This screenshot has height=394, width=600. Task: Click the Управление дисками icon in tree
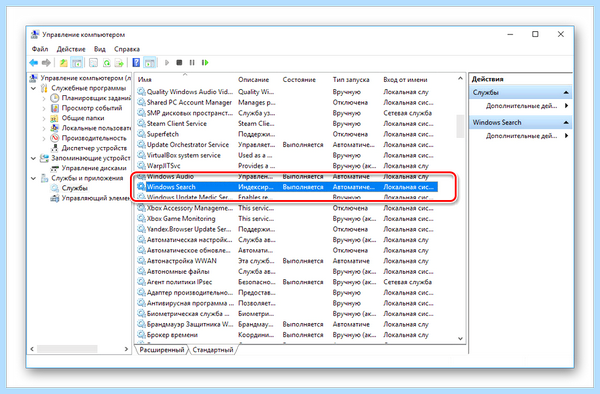click(55, 168)
